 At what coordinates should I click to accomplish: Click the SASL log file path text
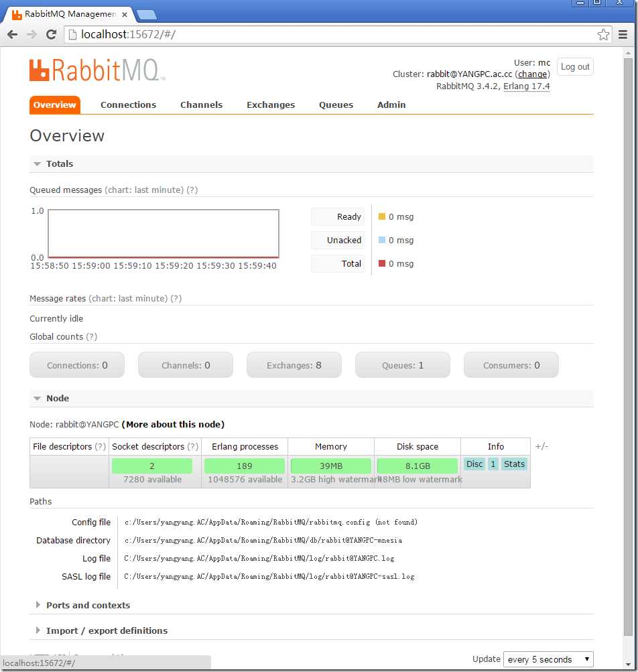269,576
